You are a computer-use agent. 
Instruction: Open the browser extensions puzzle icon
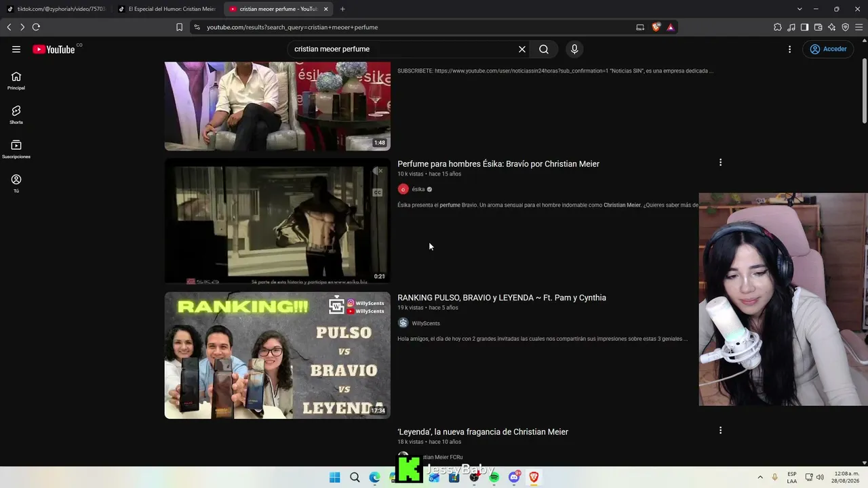click(x=778, y=27)
